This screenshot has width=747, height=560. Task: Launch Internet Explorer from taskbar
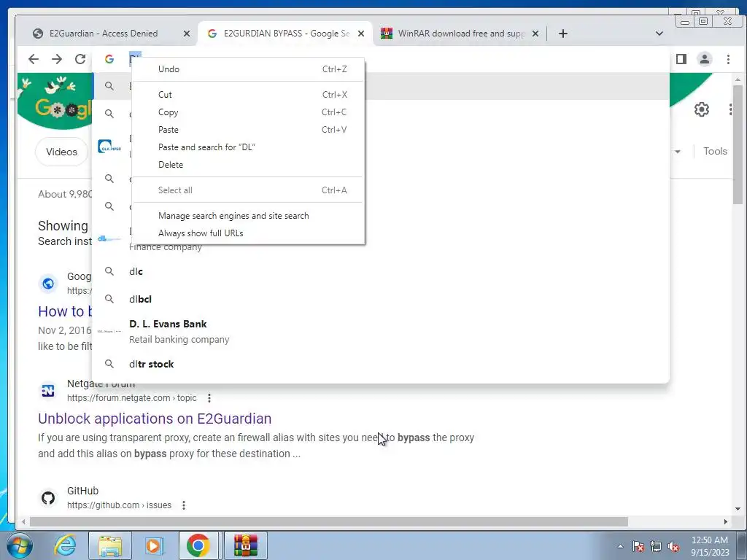pyautogui.click(x=65, y=545)
